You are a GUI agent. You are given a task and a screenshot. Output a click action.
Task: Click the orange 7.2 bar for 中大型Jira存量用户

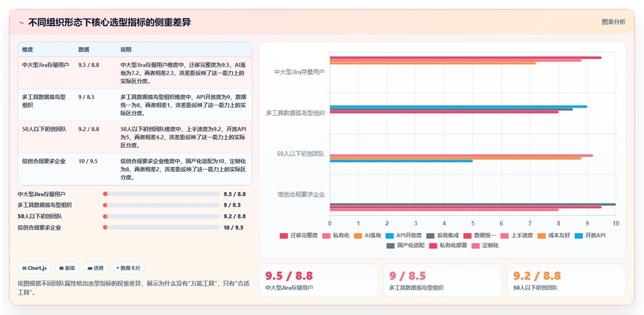click(433, 63)
